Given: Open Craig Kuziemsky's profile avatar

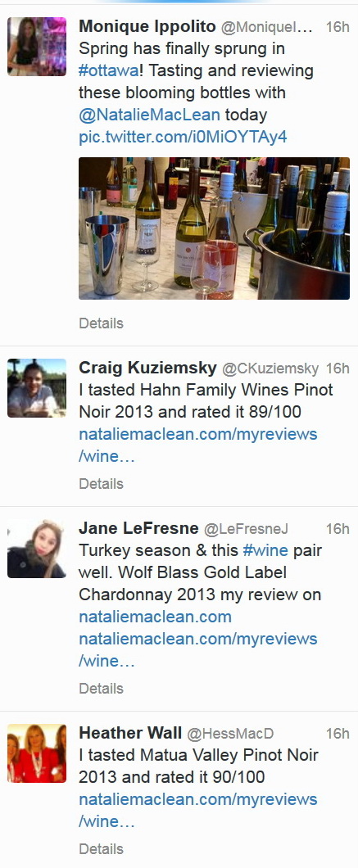Looking at the screenshot, I should coord(37,388).
